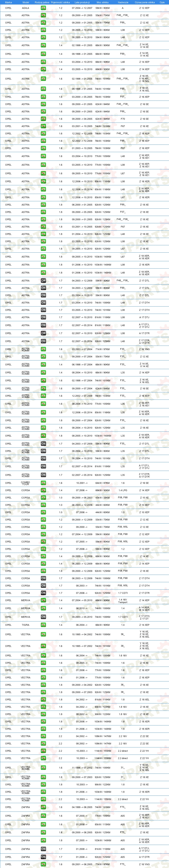Click the petrol icon in the CORSA 1.4 LPG row
The image size is (169, 868).
tap(43, 490)
